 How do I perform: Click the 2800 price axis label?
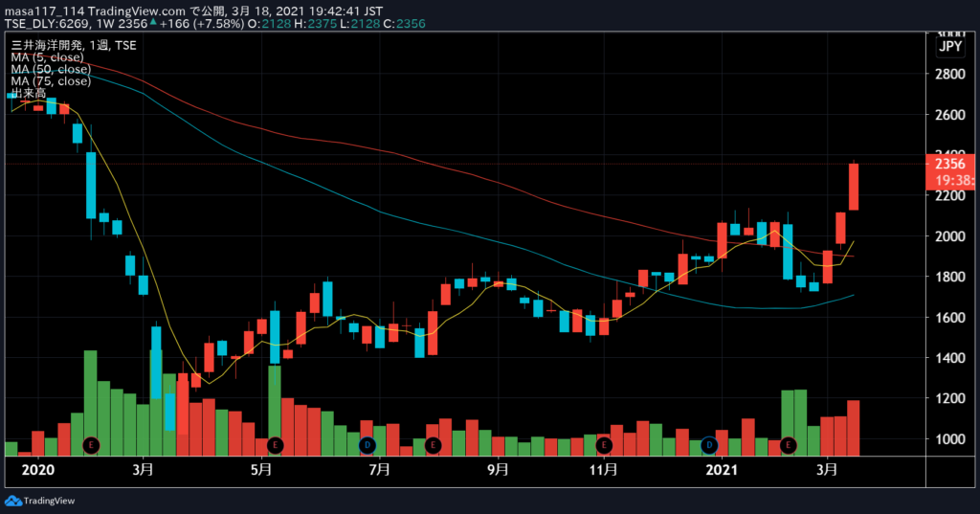point(950,74)
